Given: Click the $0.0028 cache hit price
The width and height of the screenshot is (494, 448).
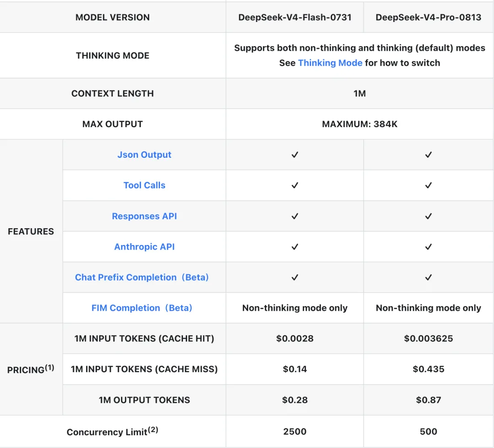Looking at the screenshot, I should point(295,338).
